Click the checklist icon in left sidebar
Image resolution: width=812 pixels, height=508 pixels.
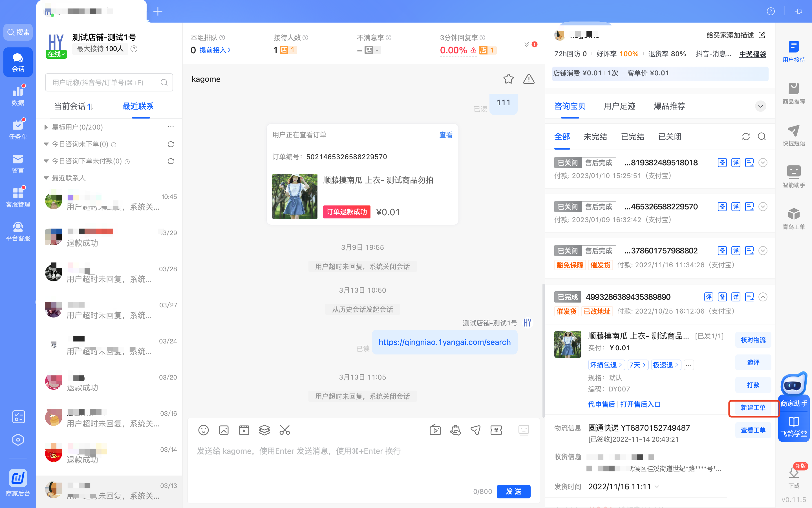(x=18, y=417)
